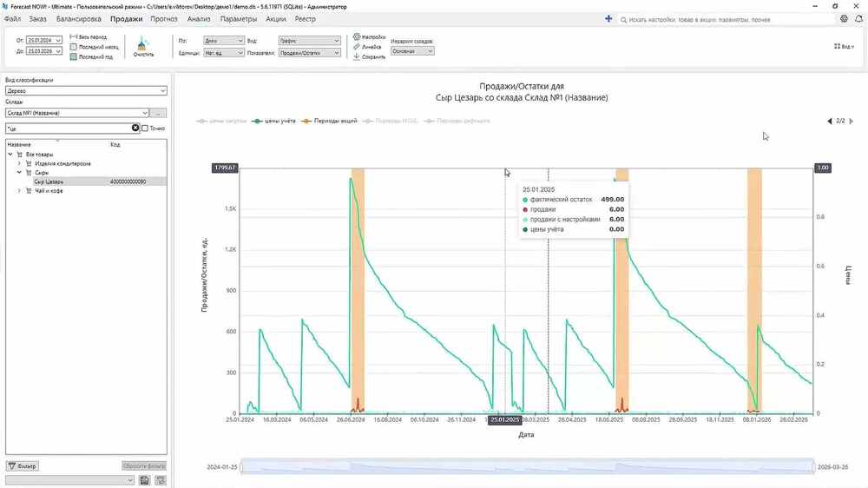The image size is (868, 488).
Task: Click the Очистить broom icon
Action: click(x=142, y=43)
